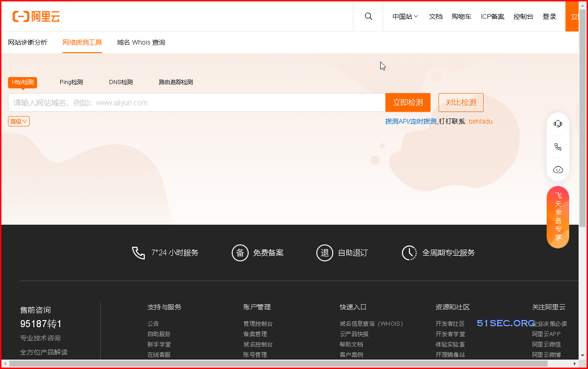Visit the 开发者学堂 link
Screen dimensions: 588x369
pos(450,334)
